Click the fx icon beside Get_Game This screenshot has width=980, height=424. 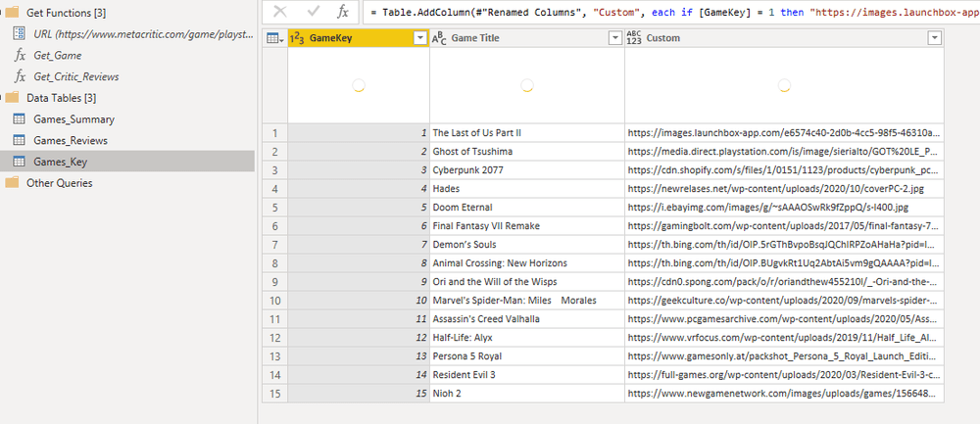tap(20, 56)
